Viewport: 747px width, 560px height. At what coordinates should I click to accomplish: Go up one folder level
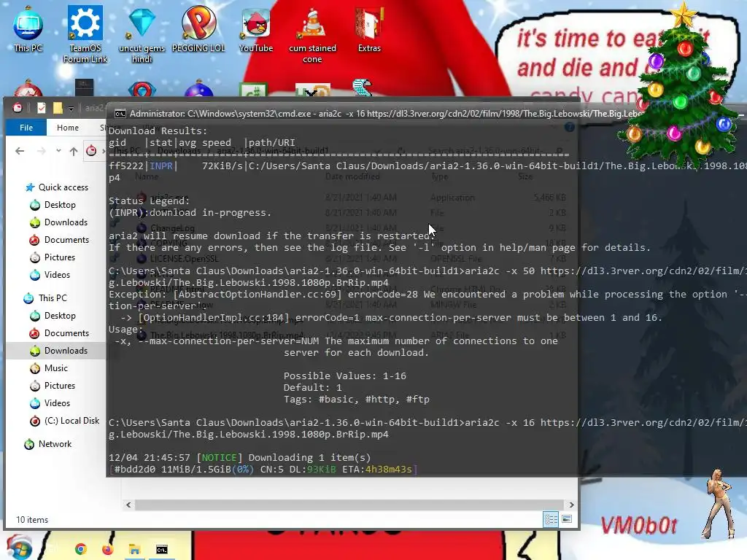coord(74,151)
